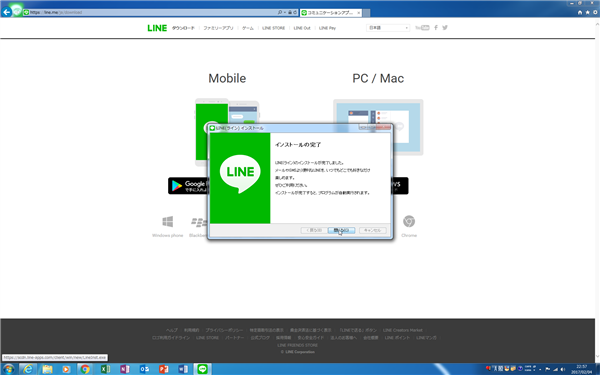
Task: Click the address bar showing line.me URL
Action: tap(153, 12)
